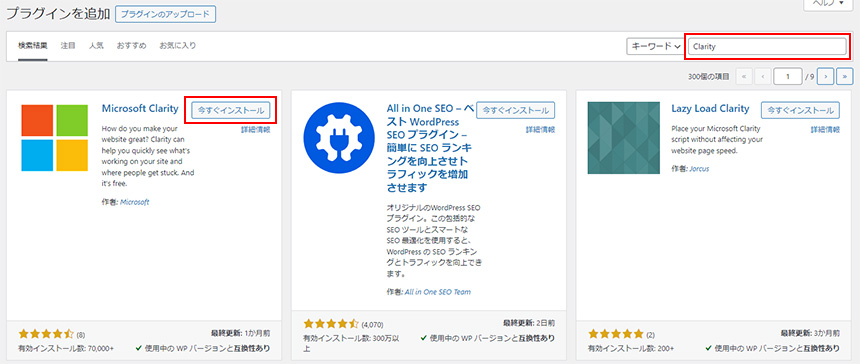This screenshot has width=860, height=364.
Task: Click the プラグインを追加 page heading
Action: click(x=58, y=14)
